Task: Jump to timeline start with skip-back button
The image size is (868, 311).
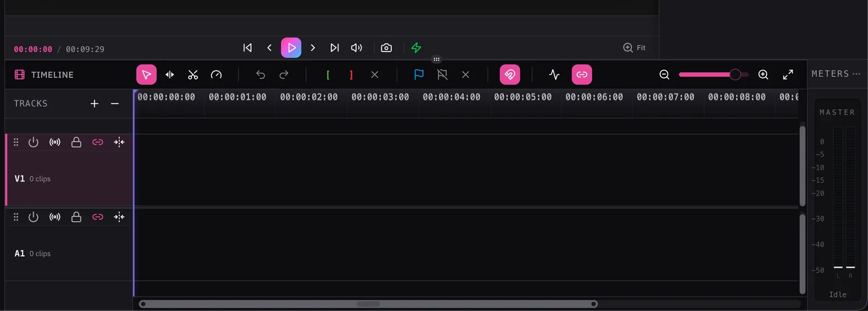Action: 247,48
